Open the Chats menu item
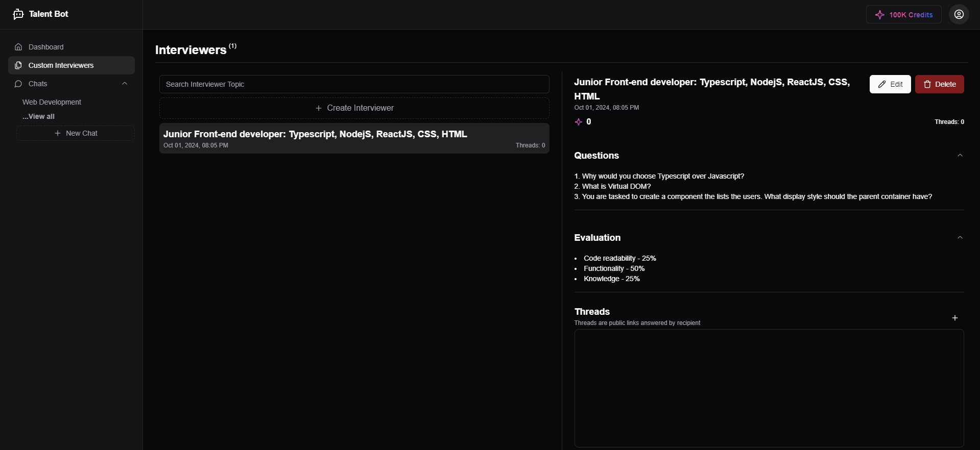This screenshot has height=450, width=980. coord(71,84)
